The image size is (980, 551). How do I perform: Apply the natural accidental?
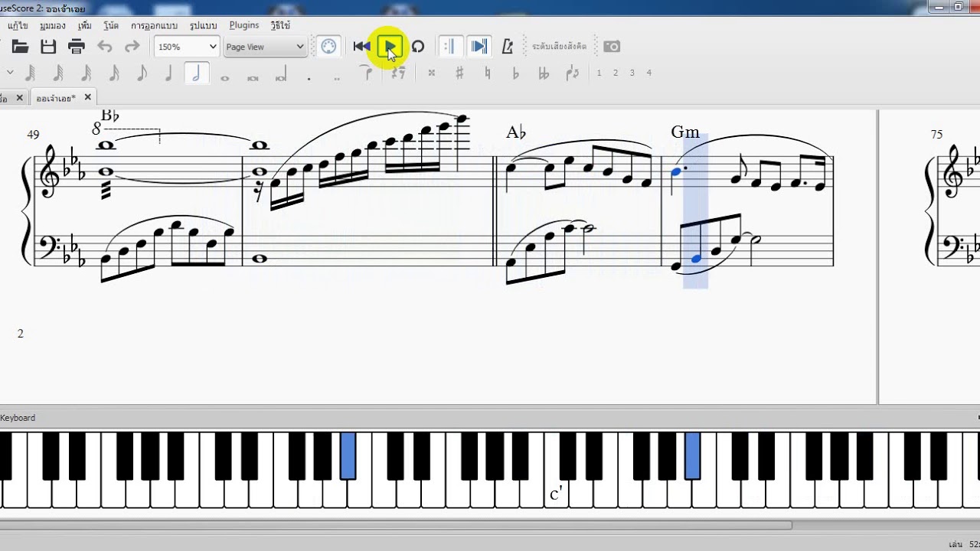point(488,73)
